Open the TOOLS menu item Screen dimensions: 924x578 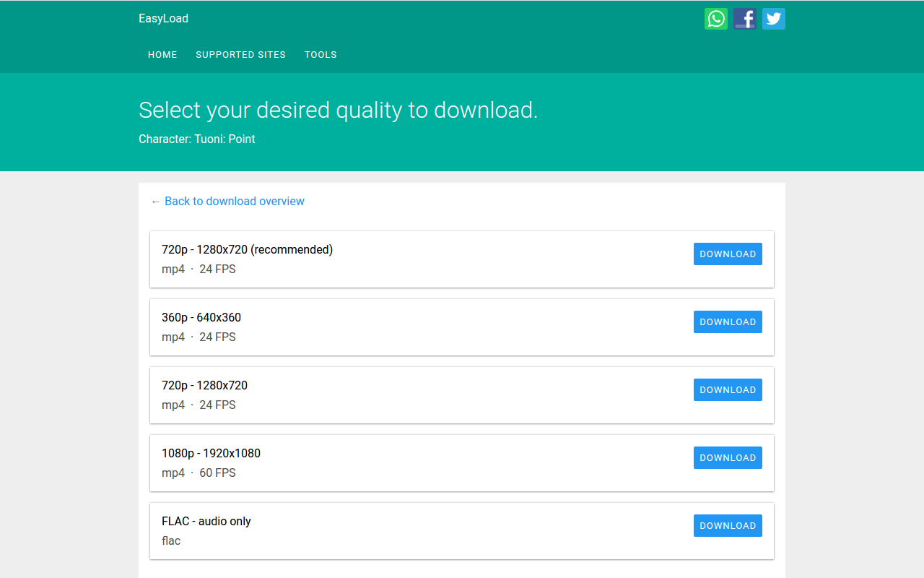(x=321, y=55)
